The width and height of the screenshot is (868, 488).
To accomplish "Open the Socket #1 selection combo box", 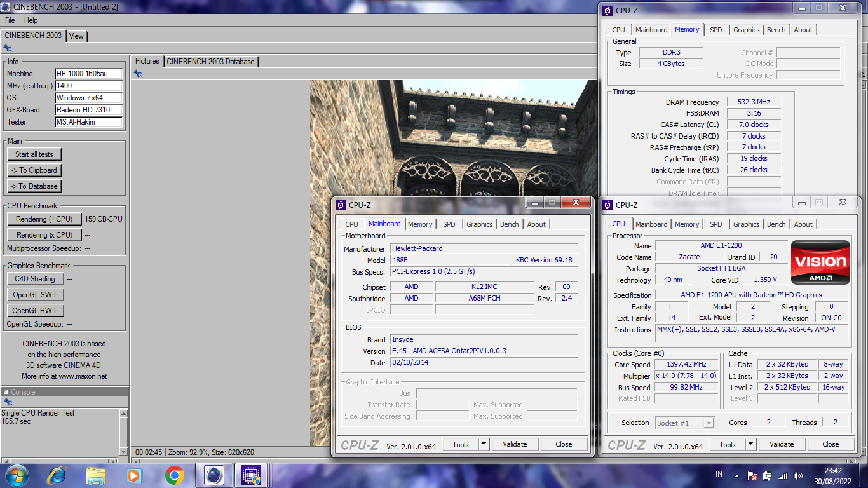I will point(684,423).
